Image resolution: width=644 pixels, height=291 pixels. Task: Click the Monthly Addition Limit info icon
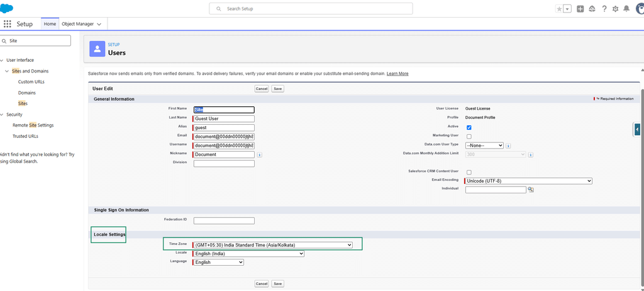point(530,155)
